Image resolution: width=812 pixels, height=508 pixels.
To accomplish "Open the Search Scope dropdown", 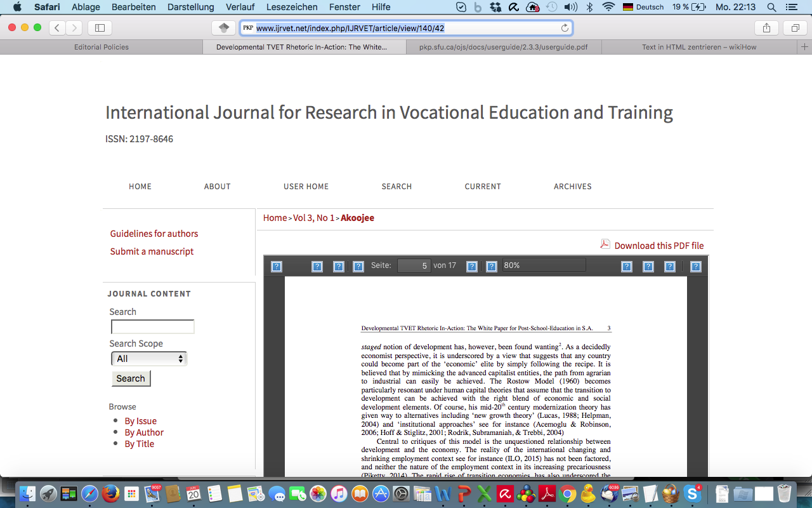I will coord(149,359).
